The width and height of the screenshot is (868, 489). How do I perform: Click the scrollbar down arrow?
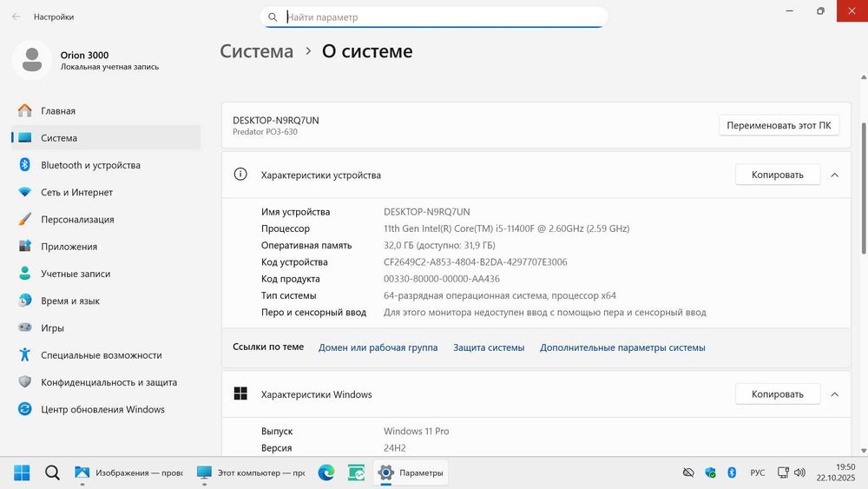click(x=864, y=451)
